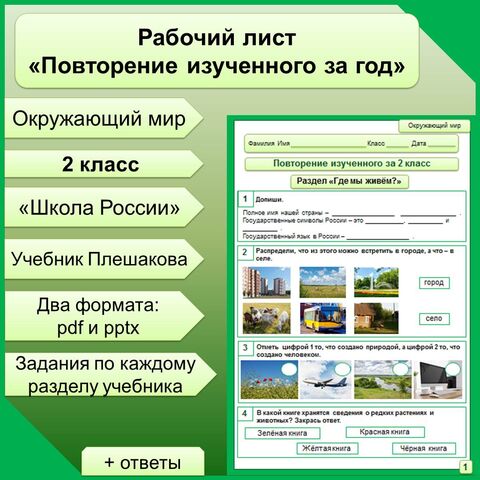Click the park fountain photo
Screen dimensions: 480x480
[376, 282]
